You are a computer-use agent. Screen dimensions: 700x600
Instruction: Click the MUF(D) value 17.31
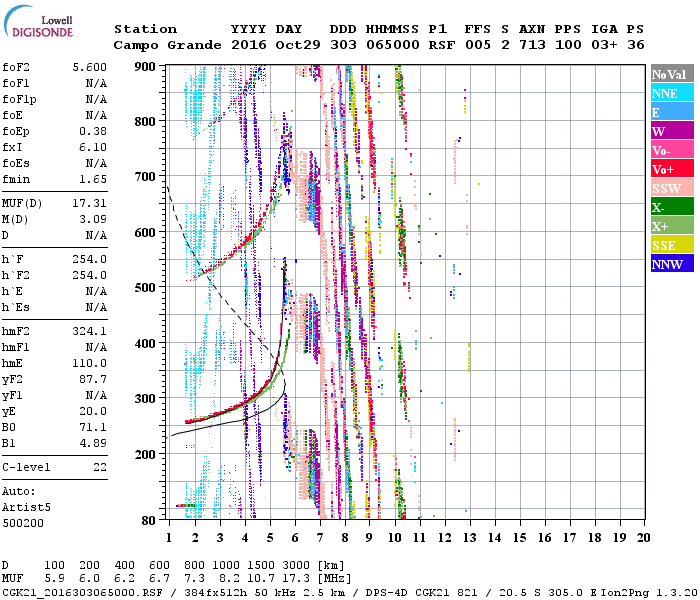click(90, 203)
